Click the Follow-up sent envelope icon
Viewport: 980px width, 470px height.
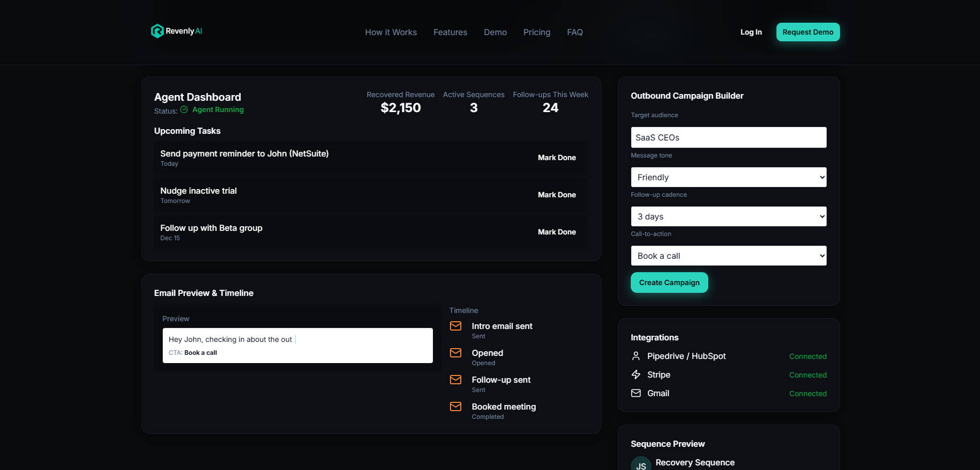point(456,380)
